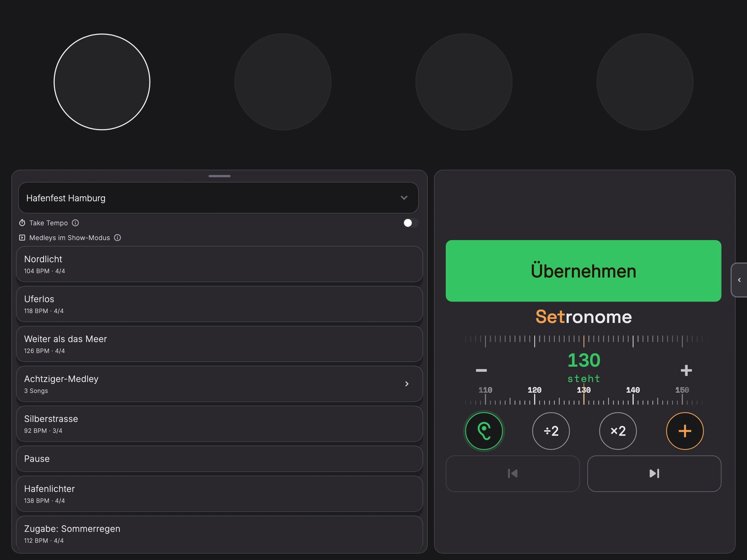Click the 150 mark on tempo dial
The width and height of the screenshot is (747, 560).
click(682, 390)
